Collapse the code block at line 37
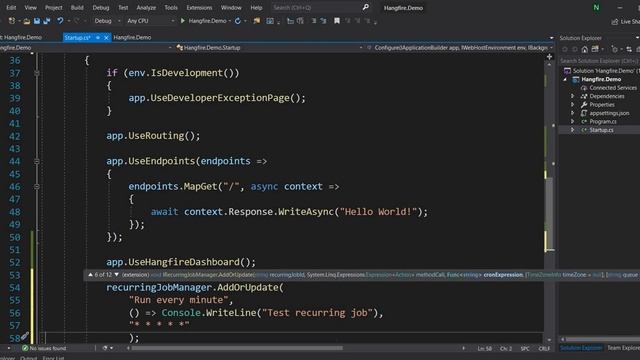Viewport: 640px width, 360px height. point(37,73)
